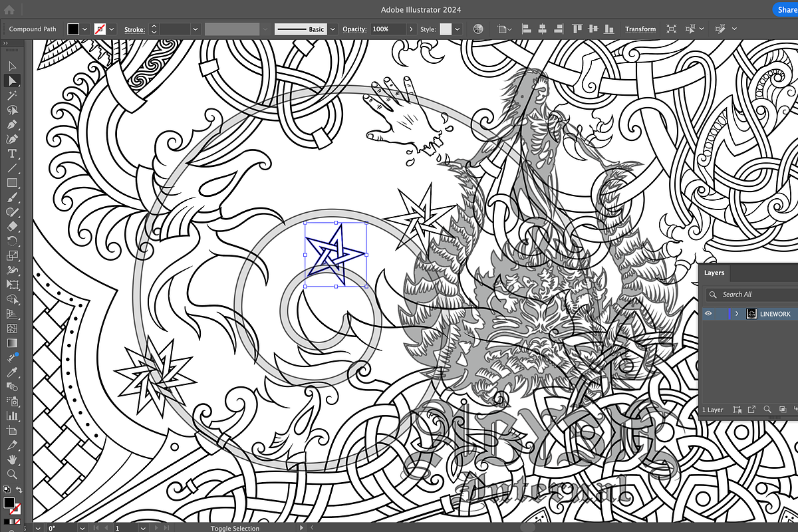Select the Shape Builder tool

[12, 299]
